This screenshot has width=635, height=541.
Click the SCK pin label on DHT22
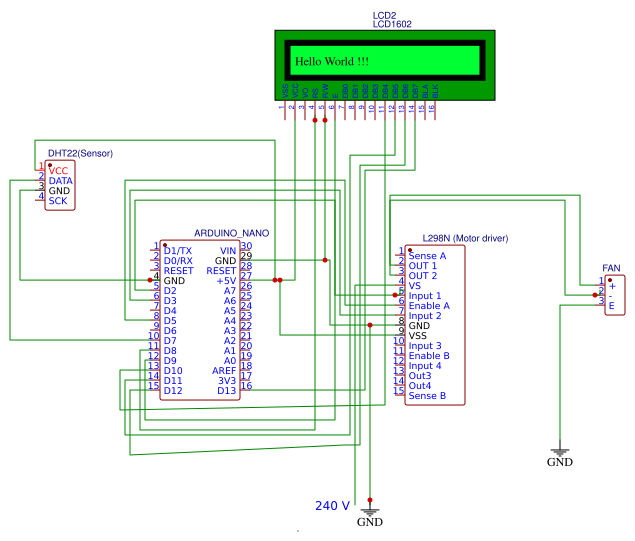[58, 201]
